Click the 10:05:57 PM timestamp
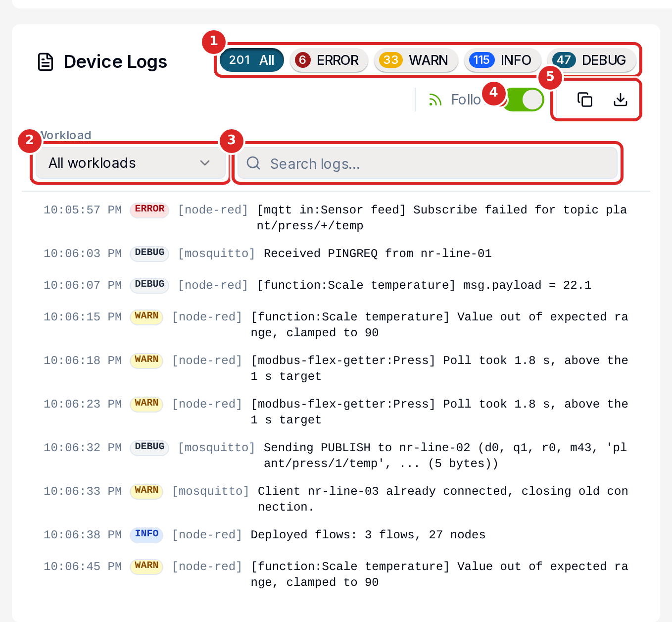 pos(83,210)
